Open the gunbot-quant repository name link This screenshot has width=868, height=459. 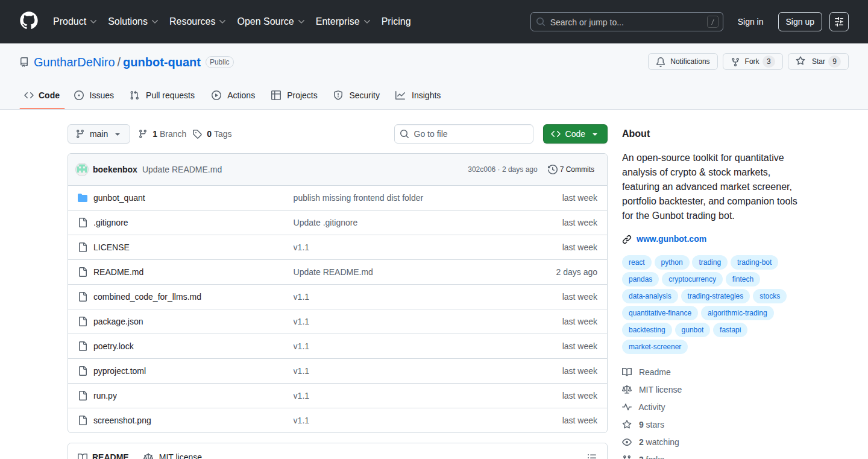162,62
